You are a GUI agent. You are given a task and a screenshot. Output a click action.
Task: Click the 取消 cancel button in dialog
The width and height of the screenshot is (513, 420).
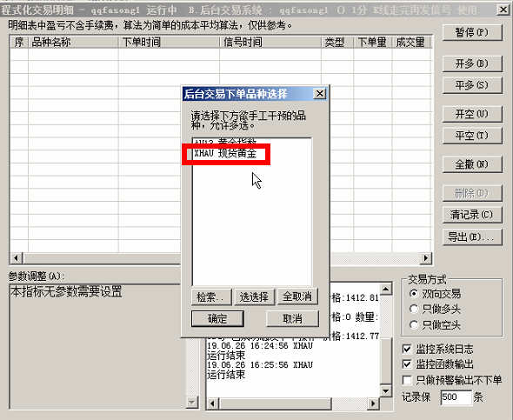tap(292, 318)
